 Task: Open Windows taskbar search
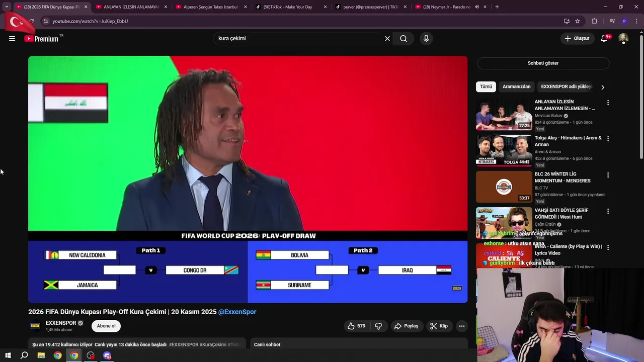coord(24,355)
